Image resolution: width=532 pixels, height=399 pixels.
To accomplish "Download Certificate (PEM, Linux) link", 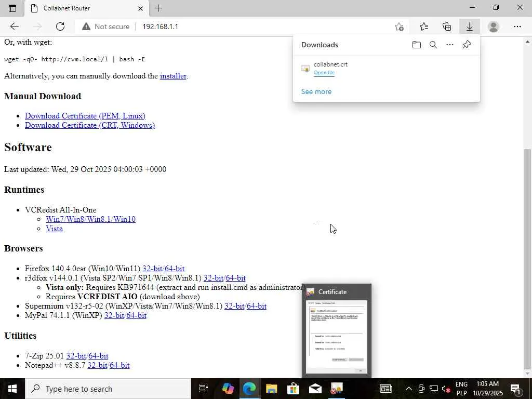I will click(85, 116).
